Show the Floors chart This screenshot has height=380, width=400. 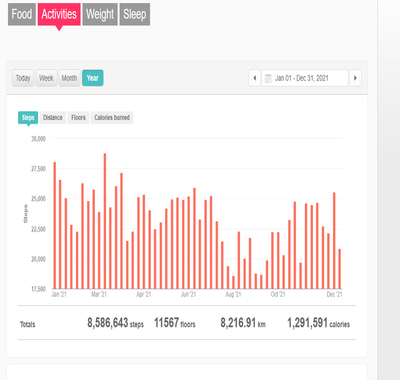78,117
